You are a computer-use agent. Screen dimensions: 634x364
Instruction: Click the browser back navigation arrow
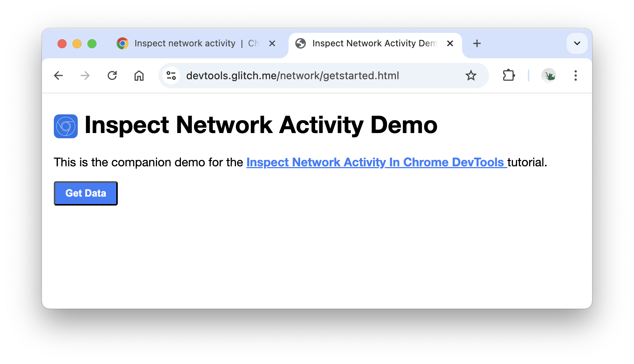tap(59, 75)
